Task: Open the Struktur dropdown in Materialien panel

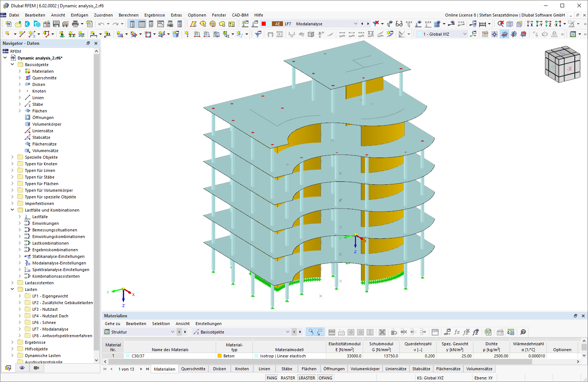Action: click(x=173, y=332)
